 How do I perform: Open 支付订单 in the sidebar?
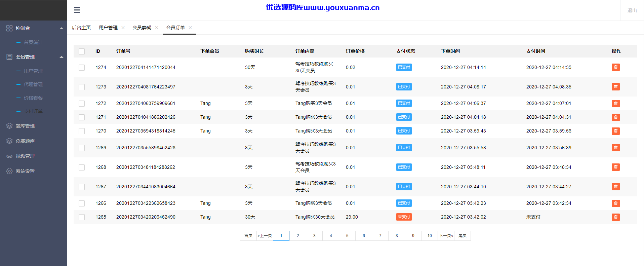click(33, 111)
